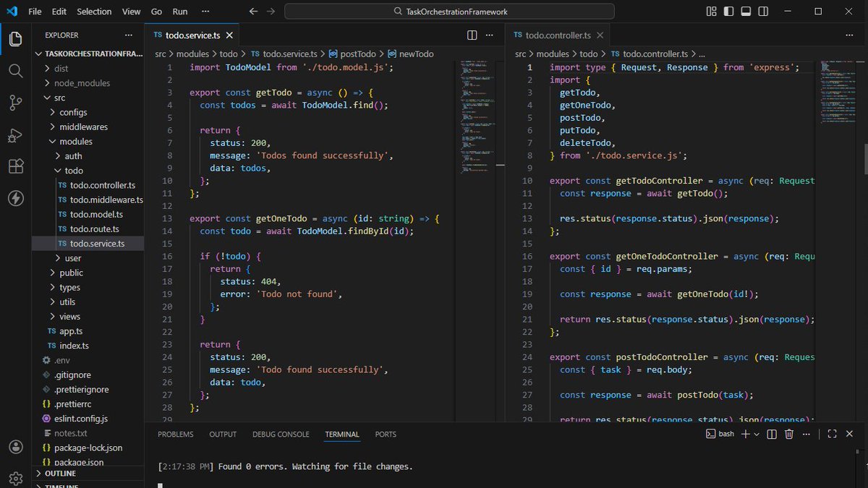
Task: Close the todo.controller.ts tab
Action: pyautogui.click(x=600, y=35)
